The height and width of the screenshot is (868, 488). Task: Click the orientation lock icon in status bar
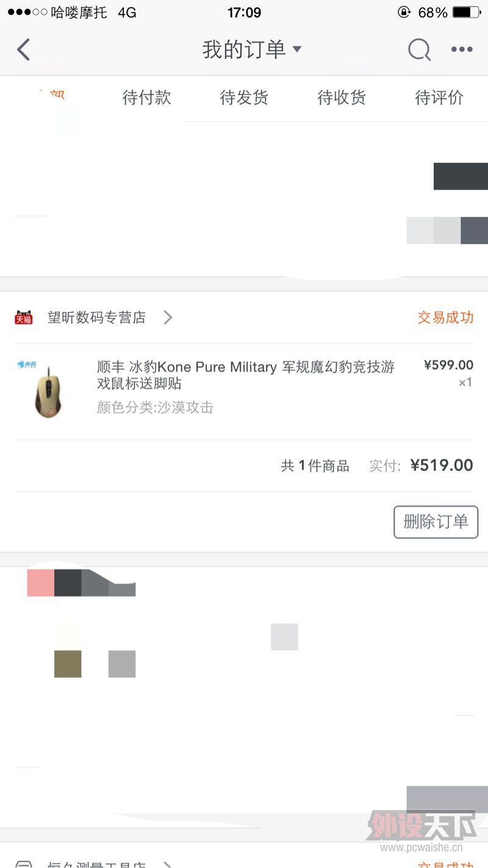click(x=403, y=11)
